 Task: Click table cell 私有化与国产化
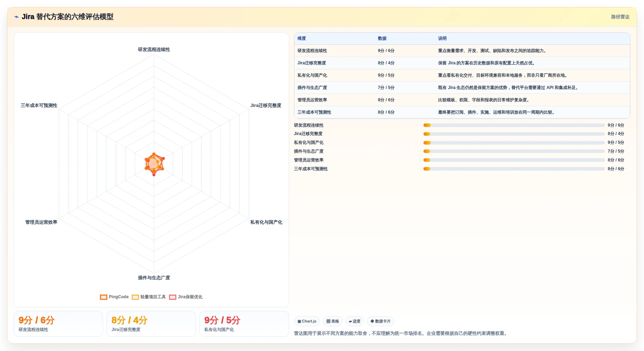click(312, 75)
